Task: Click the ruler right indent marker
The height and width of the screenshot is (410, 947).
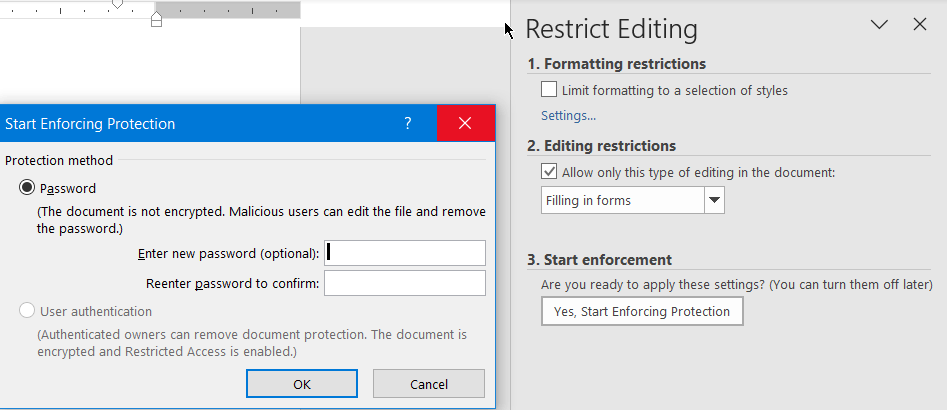Action: [156, 19]
